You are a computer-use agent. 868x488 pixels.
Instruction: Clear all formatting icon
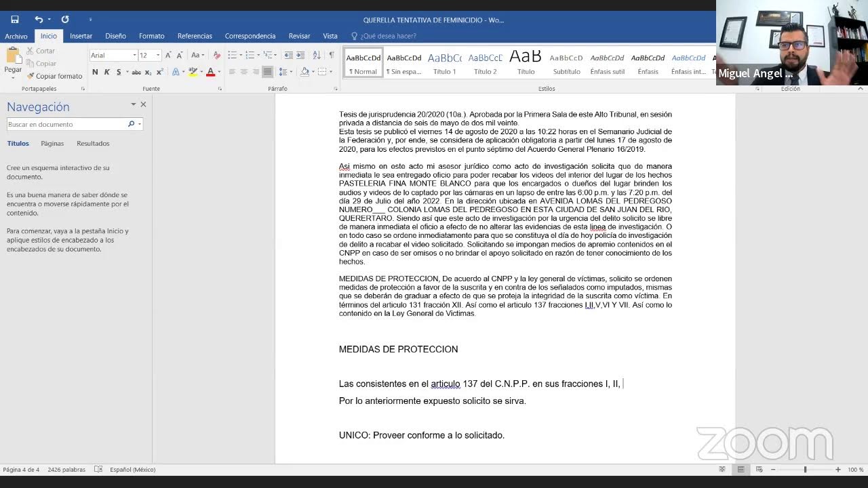[x=216, y=55]
